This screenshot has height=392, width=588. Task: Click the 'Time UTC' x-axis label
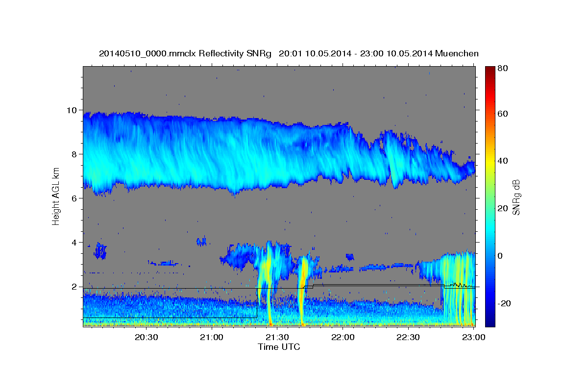(x=279, y=347)
